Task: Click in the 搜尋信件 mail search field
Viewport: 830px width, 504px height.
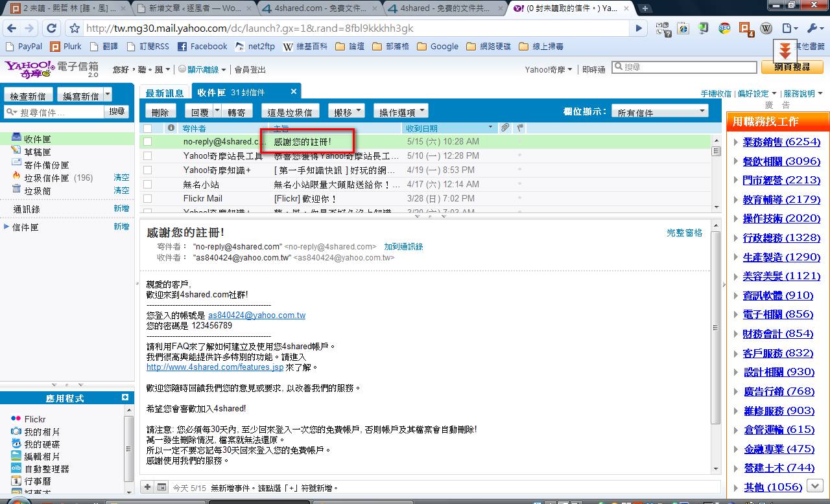Action: [54, 112]
